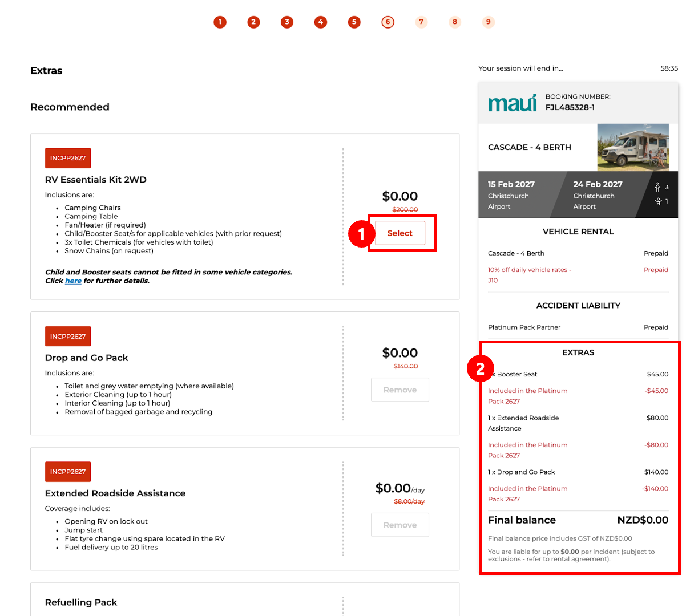Click '10% off daily vehicle rates' discount line
686x616 pixels.
point(530,275)
